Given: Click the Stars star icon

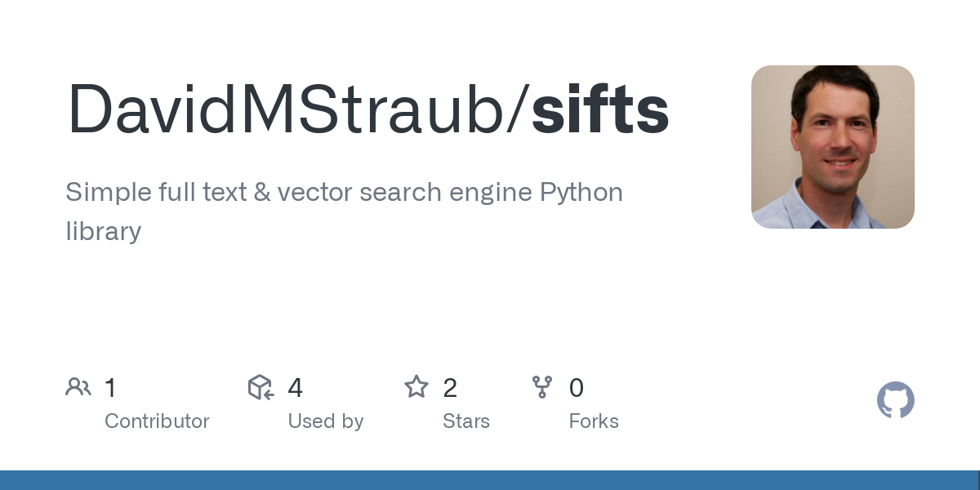Looking at the screenshot, I should tap(416, 387).
